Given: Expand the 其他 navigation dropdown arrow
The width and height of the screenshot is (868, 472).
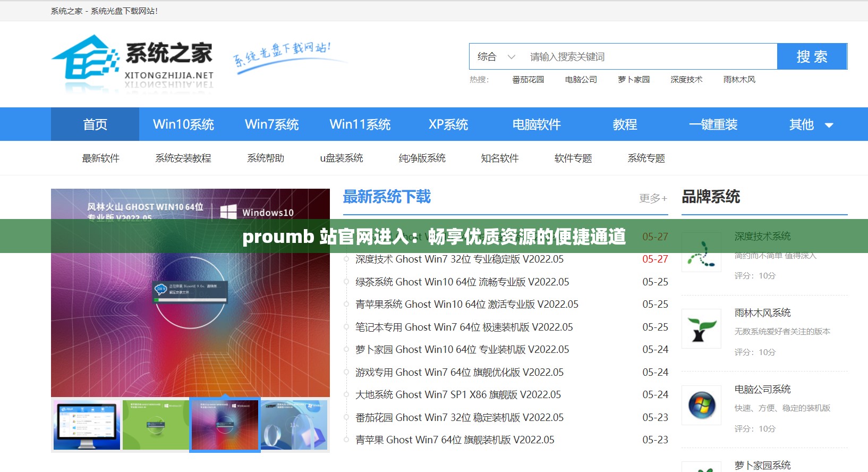Looking at the screenshot, I should (829, 125).
